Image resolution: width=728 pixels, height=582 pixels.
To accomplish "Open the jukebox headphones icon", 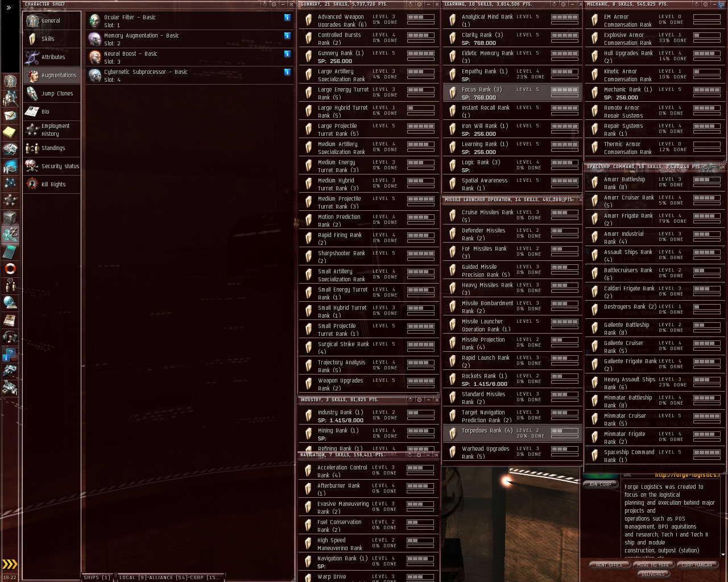I will (x=10, y=337).
